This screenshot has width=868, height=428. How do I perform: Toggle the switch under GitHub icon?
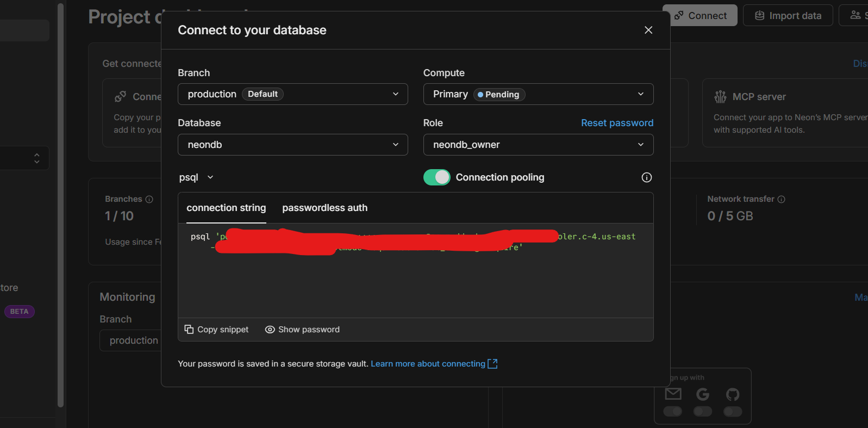(x=733, y=411)
